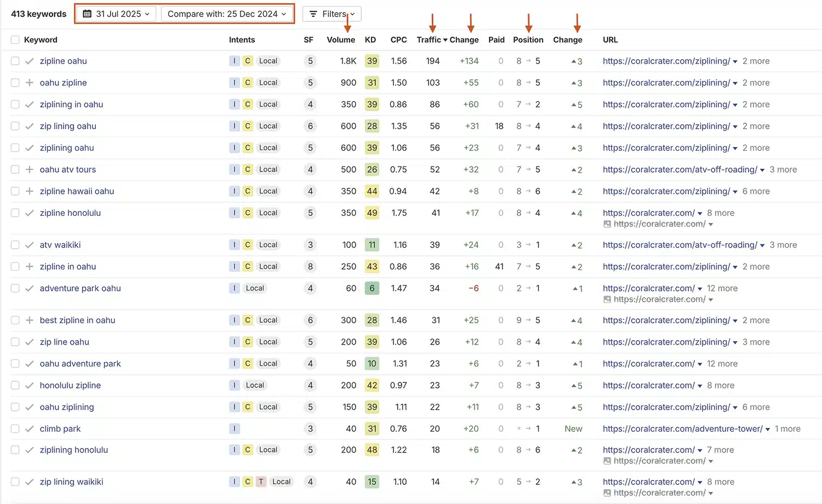Click the plus icon beside best zipline in oahu

click(30, 320)
